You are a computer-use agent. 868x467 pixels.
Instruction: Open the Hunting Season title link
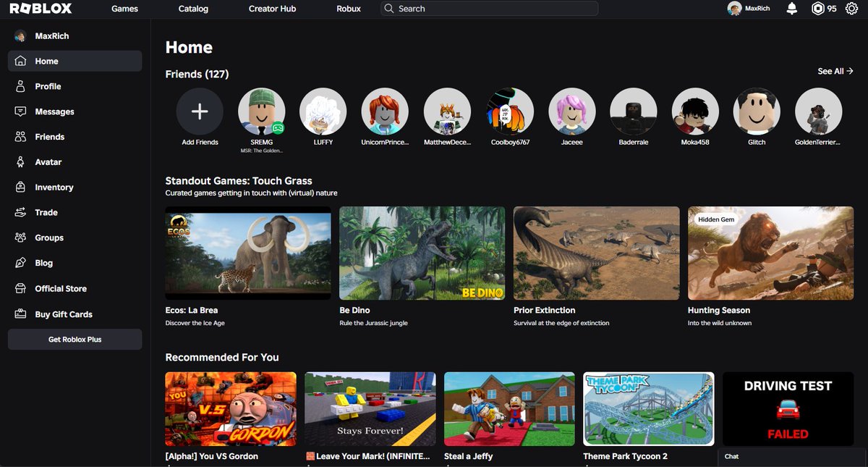[719, 310]
